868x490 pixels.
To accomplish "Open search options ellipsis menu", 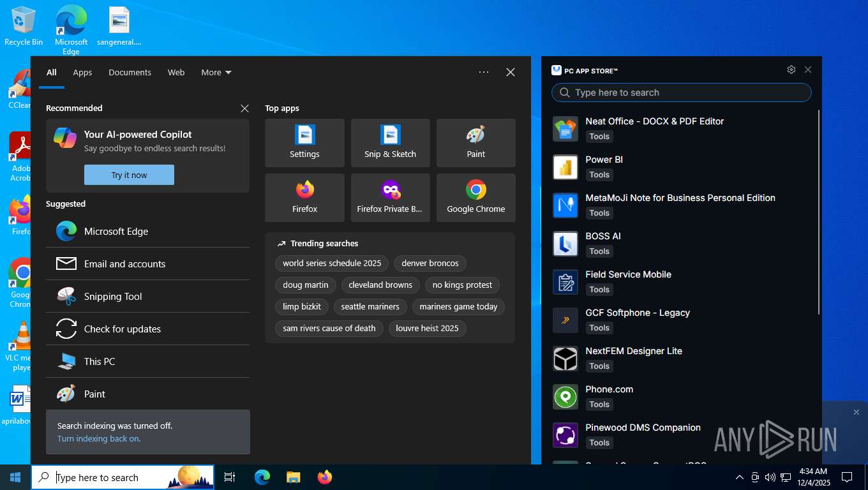I will point(484,72).
